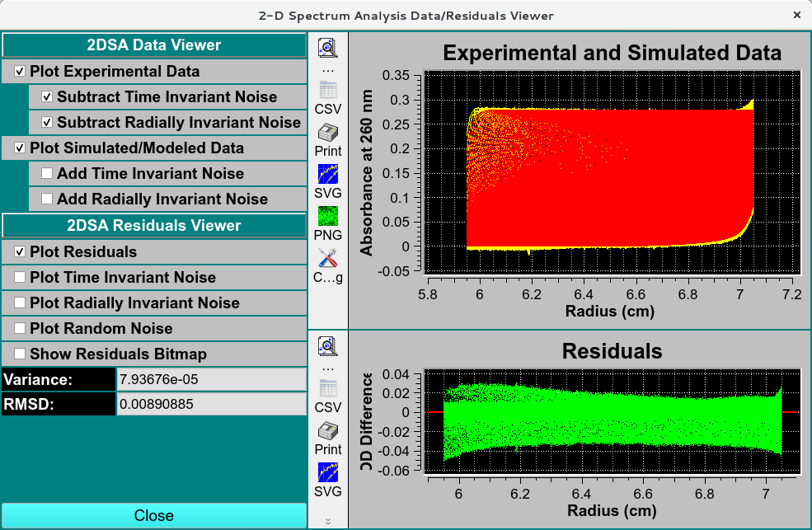812x530 pixels.
Task: Click the RMSD value field
Action: [211, 404]
